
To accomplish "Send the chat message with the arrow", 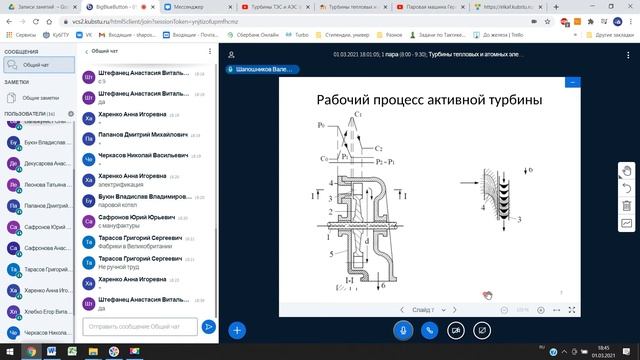I will tap(209, 327).
